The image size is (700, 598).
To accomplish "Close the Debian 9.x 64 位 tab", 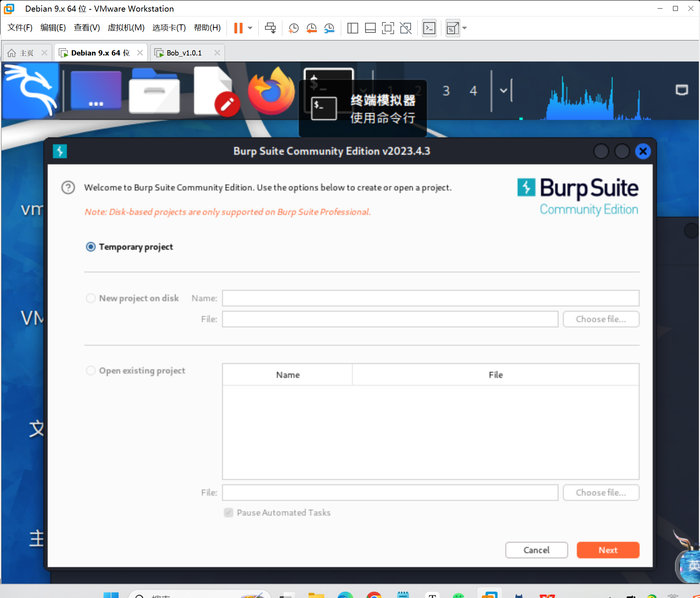I will (140, 53).
